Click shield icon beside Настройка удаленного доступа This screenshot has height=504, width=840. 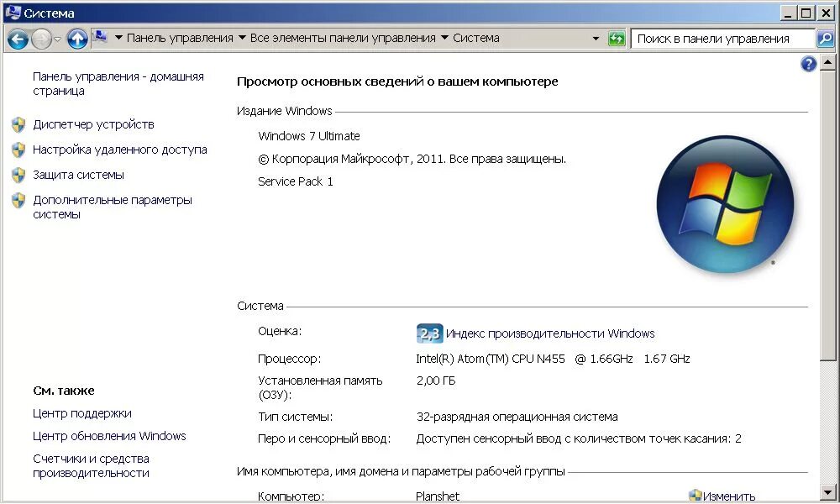(x=18, y=150)
